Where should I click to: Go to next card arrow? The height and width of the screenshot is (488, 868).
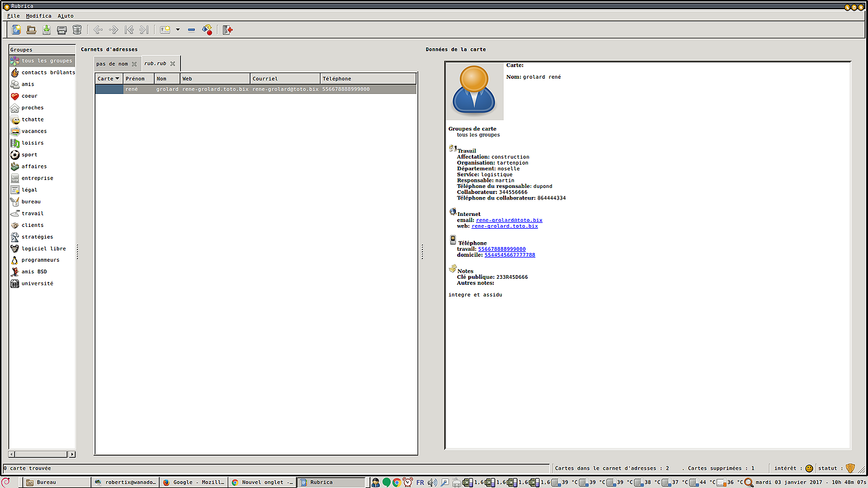pyautogui.click(x=113, y=29)
